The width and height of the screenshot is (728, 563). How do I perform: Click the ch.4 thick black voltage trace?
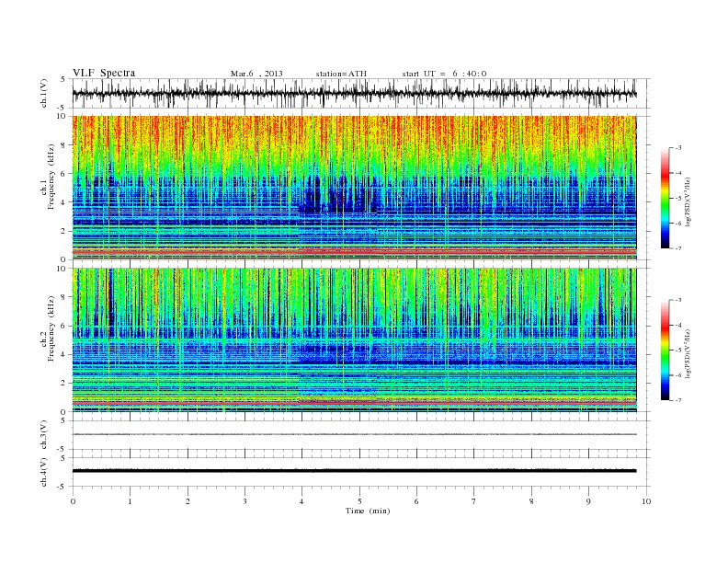click(x=354, y=471)
